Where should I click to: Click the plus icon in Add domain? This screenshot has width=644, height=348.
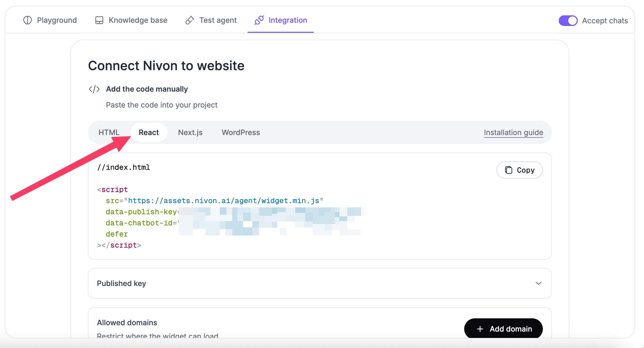(x=480, y=329)
